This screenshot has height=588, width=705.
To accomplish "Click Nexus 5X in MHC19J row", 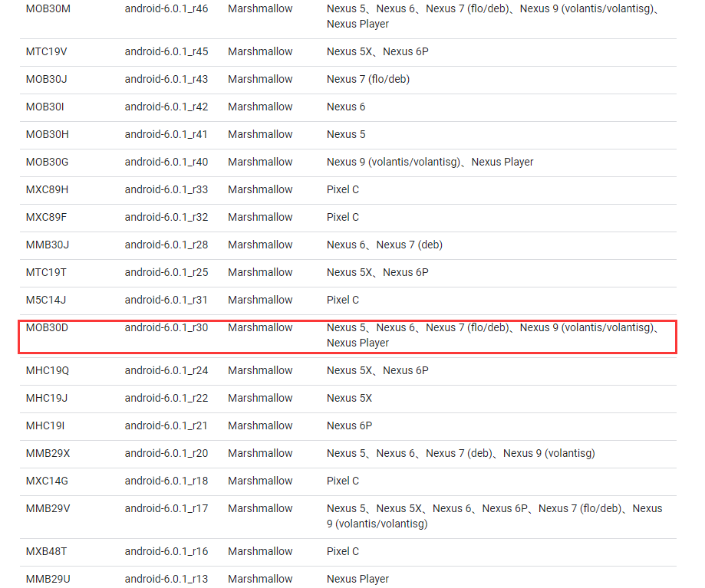I will click(349, 399).
